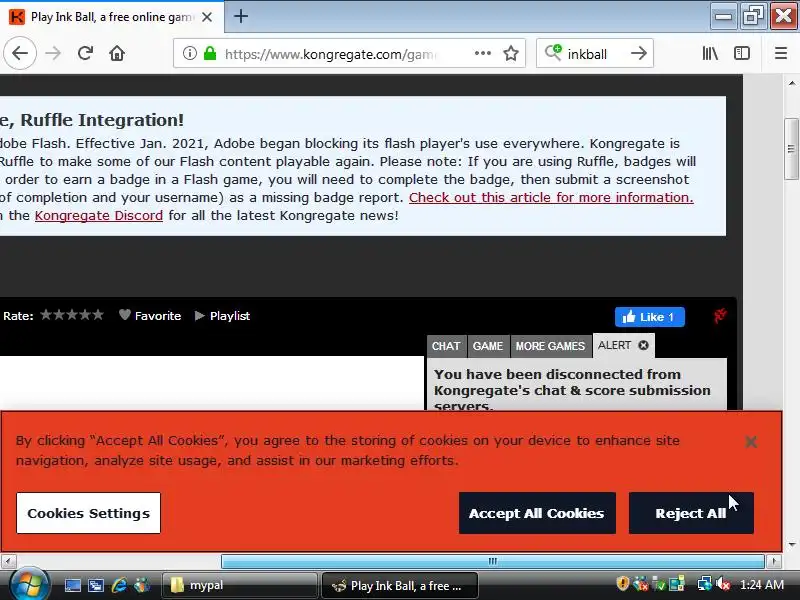
Task: Switch to the MORE GAMES tab
Action: 551,346
